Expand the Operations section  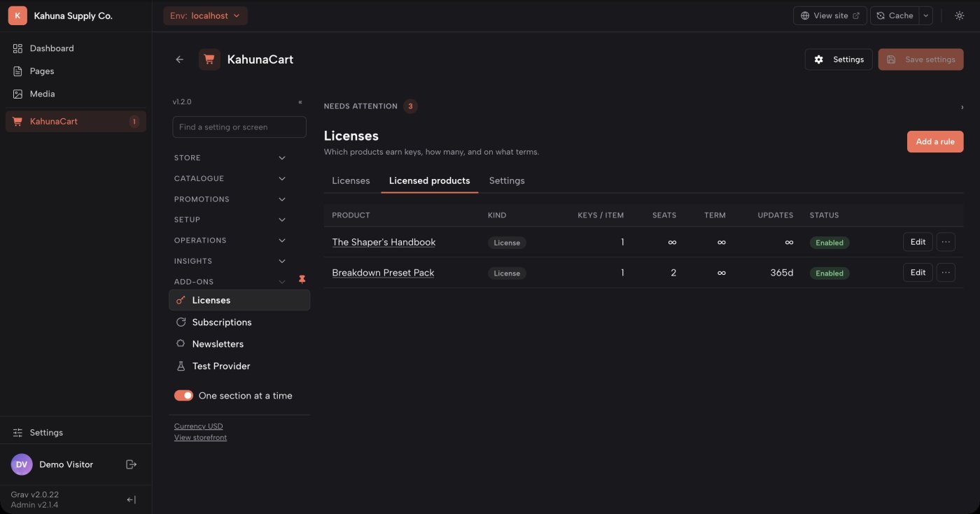tap(230, 241)
